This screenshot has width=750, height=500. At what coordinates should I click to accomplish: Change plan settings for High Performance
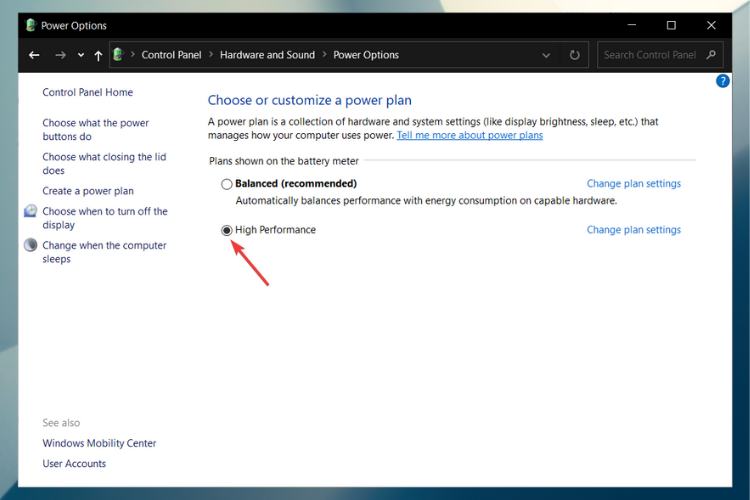(x=633, y=230)
